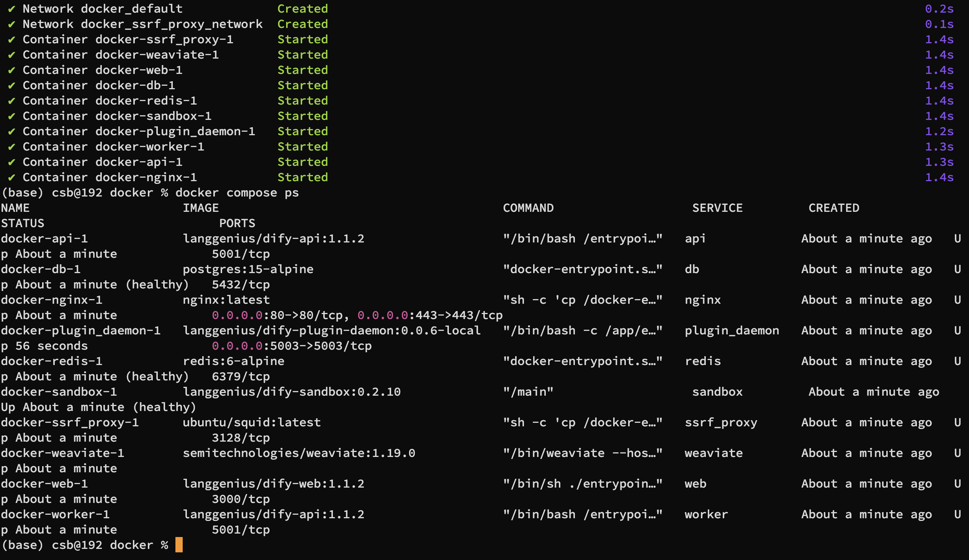Click the '56 seconds' status text
The height and width of the screenshot is (560, 969).
point(52,346)
